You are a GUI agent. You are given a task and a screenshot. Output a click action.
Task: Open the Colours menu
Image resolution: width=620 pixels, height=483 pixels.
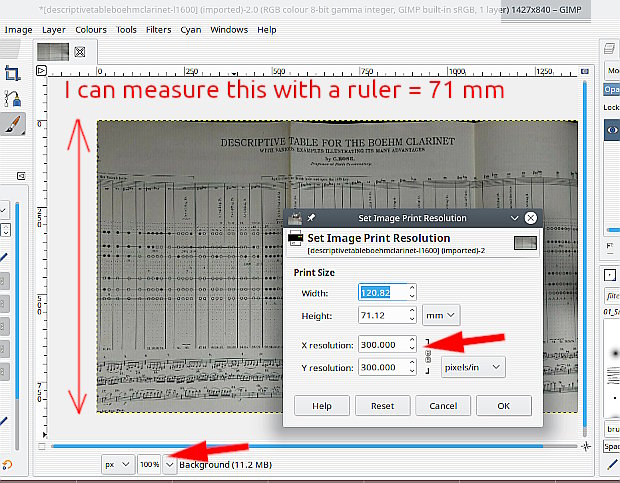coord(91,30)
